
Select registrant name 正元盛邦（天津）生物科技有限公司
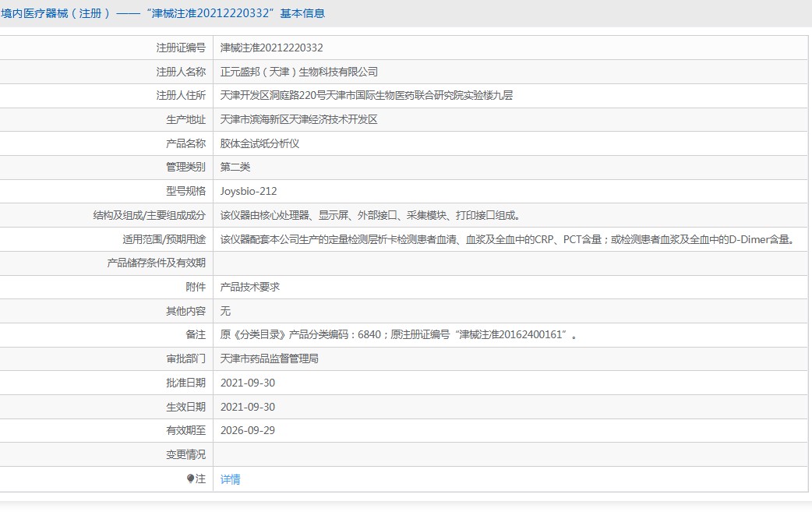point(298,72)
